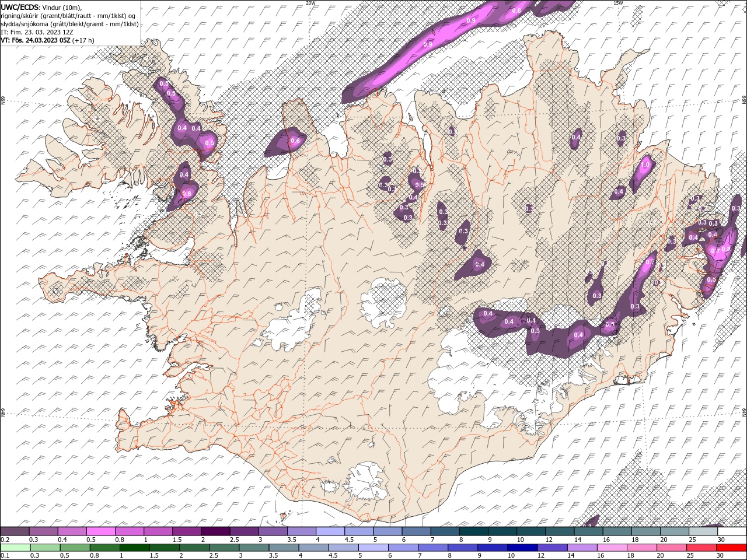Click the lavender 14 swatch in bottom legend row
Screen dimensions: 747x560
[x=582, y=548]
